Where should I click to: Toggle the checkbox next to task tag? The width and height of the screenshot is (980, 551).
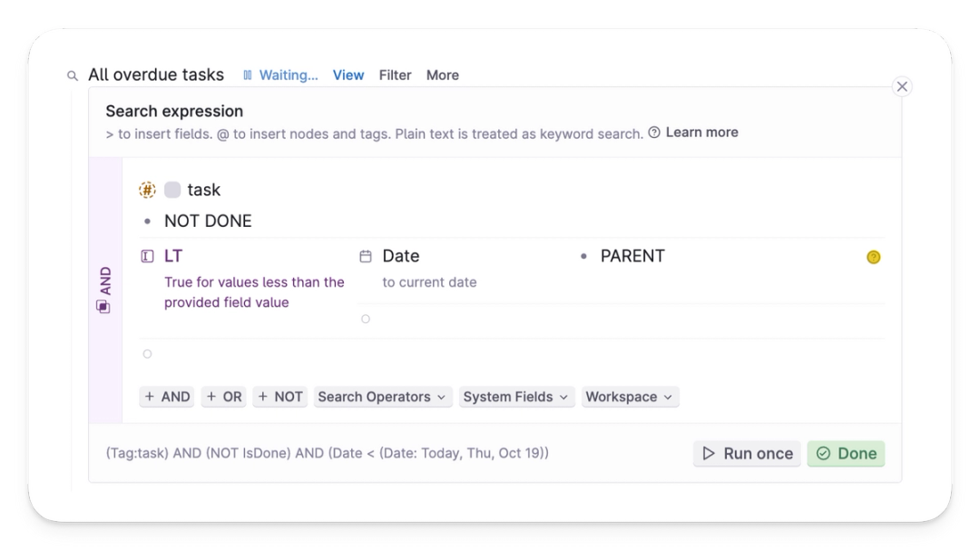tap(172, 190)
